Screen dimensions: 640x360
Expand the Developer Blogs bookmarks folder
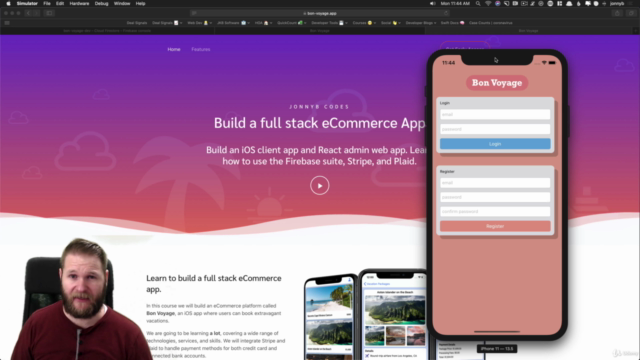pyautogui.click(x=420, y=23)
